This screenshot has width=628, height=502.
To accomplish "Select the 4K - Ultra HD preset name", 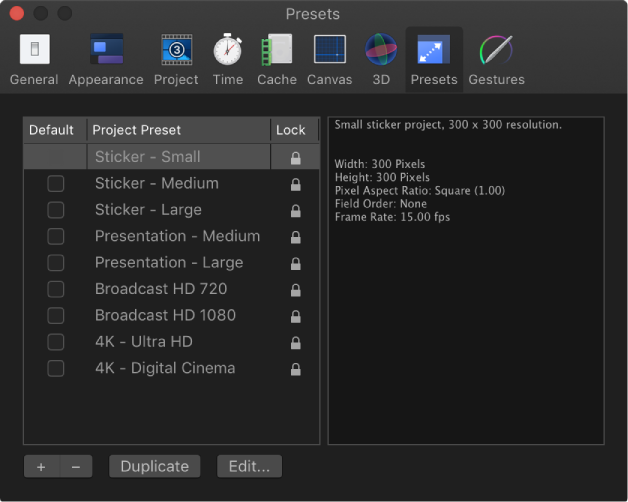I will (x=144, y=342).
